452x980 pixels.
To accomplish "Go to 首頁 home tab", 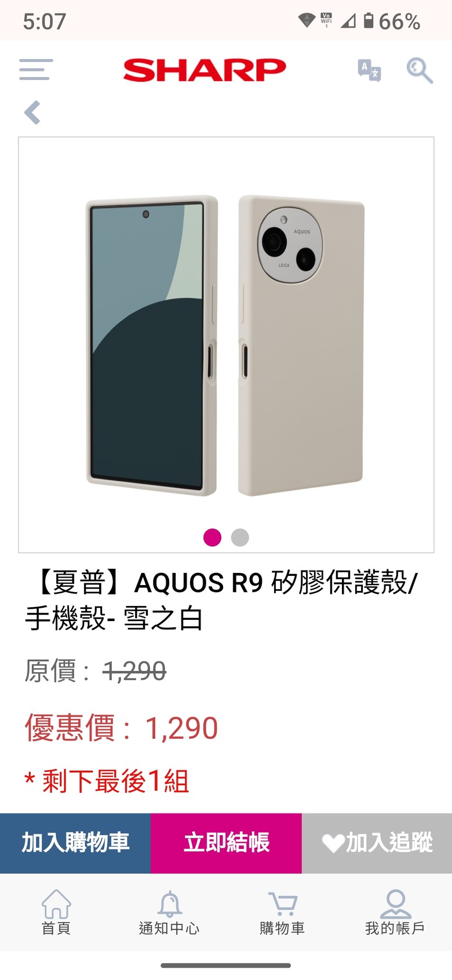I will [56, 912].
